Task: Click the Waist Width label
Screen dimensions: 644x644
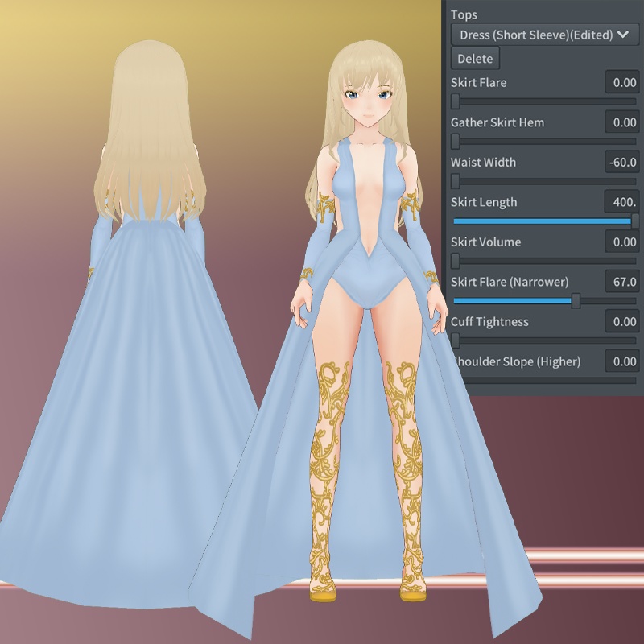Action: pos(483,163)
